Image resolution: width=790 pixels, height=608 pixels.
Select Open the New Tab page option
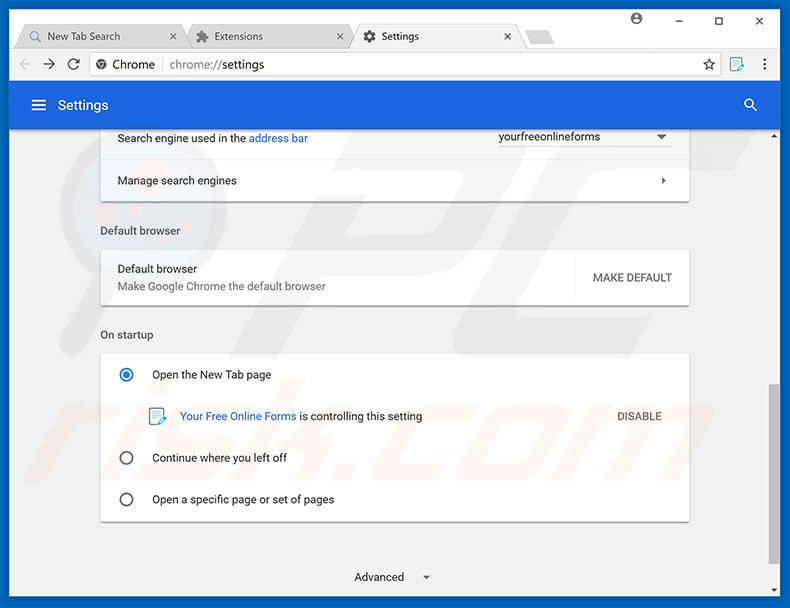point(126,375)
